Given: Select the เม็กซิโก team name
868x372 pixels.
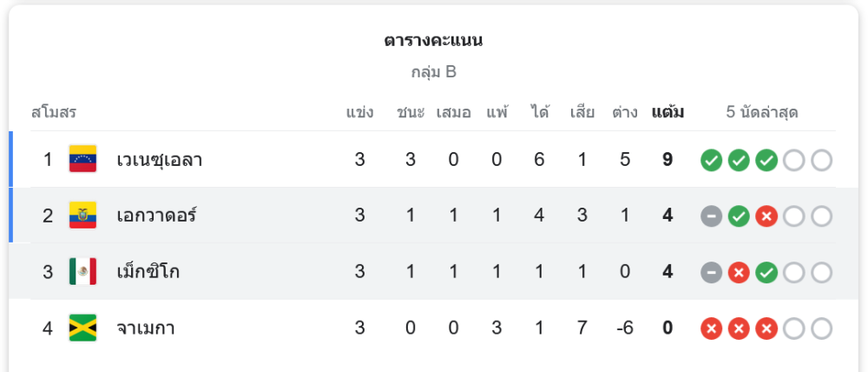Looking at the screenshot, I should pyautogui.click(x=148, y=272).
